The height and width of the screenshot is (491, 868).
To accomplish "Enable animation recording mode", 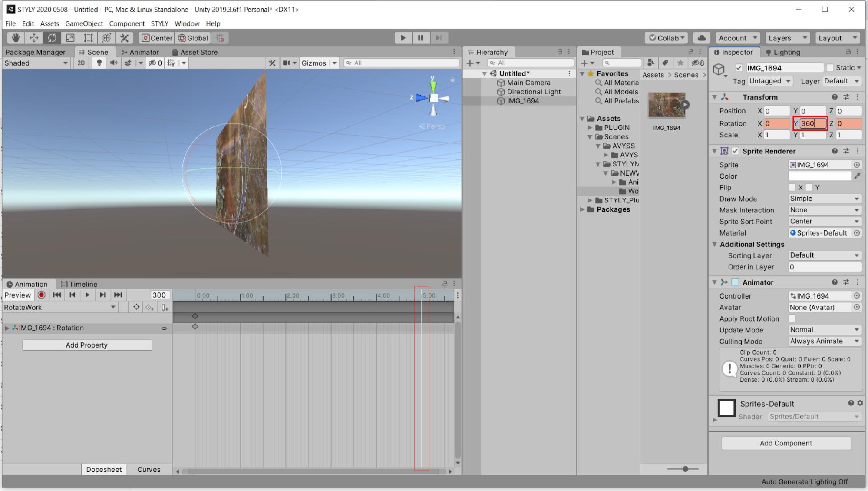I will click(x=41, y=295).
